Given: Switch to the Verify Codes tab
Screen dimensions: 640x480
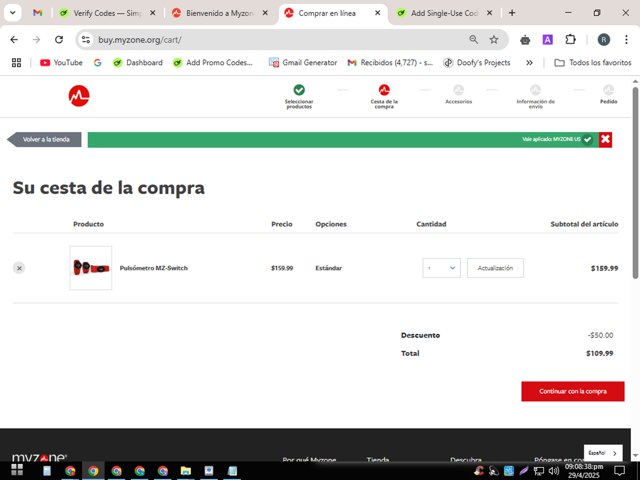Looking at the screenshot, I should pos(107,13).
